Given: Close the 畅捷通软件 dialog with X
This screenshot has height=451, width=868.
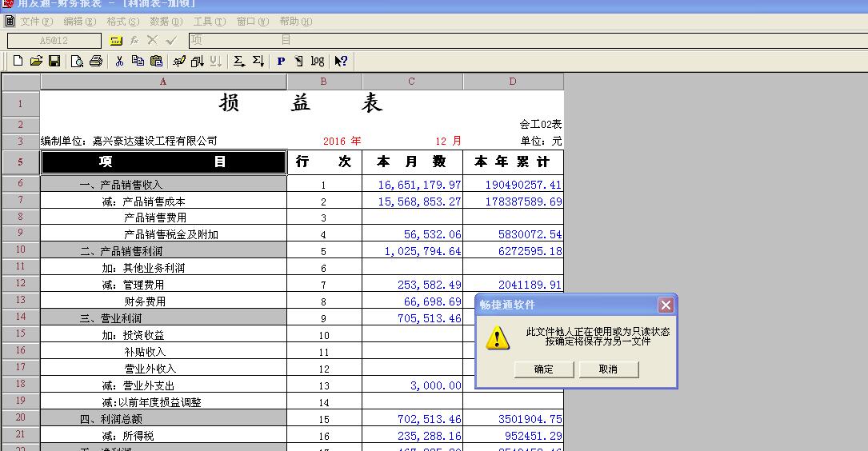Looking at the screenshot, I should tap(666, 305).
